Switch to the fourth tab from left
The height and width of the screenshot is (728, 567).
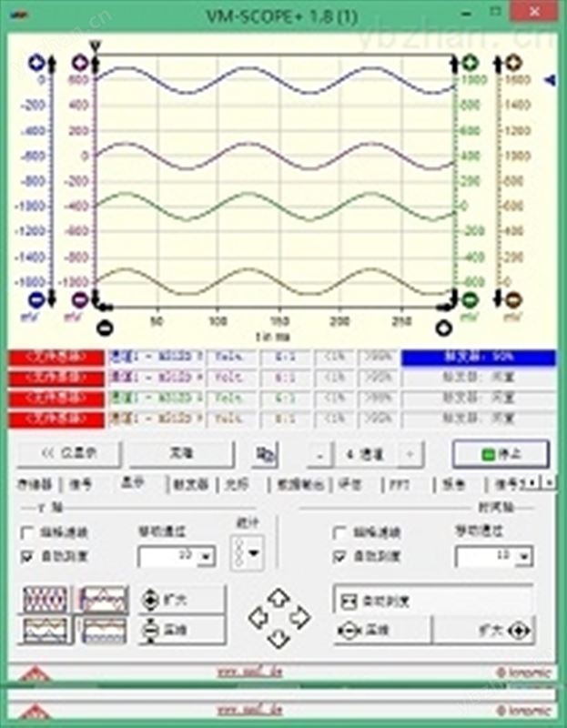coord(190,485)
